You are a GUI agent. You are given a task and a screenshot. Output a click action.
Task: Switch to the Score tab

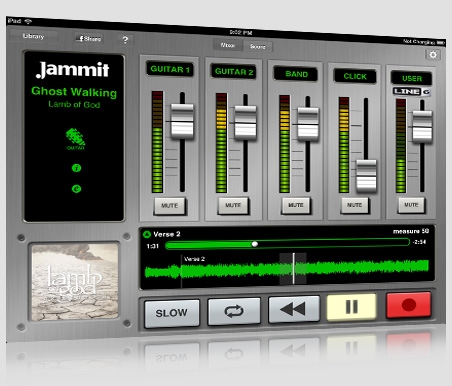pos(258,47)
